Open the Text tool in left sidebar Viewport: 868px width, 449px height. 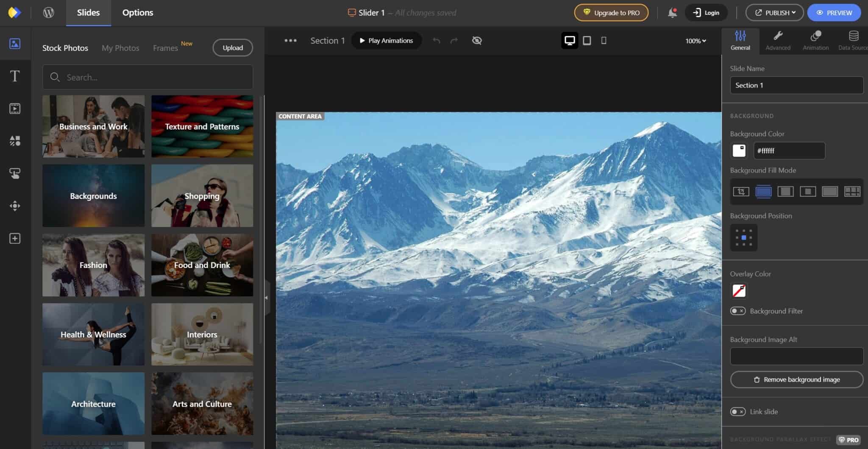[x=15, y=76]
